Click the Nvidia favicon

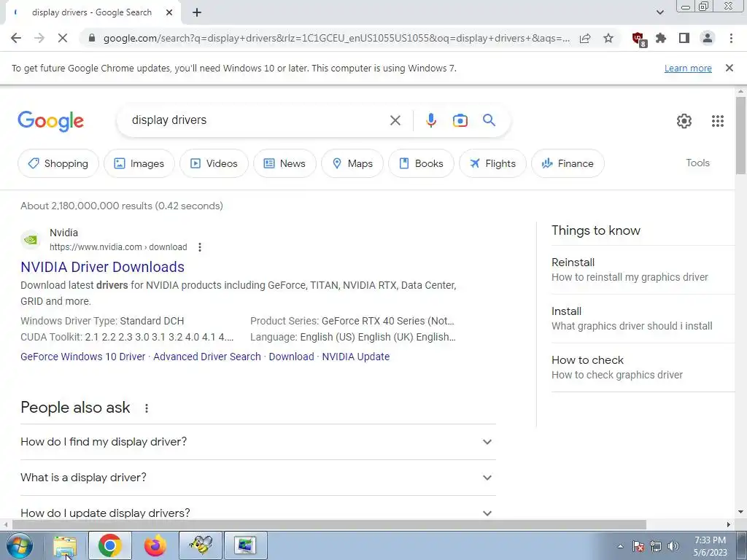31,239
